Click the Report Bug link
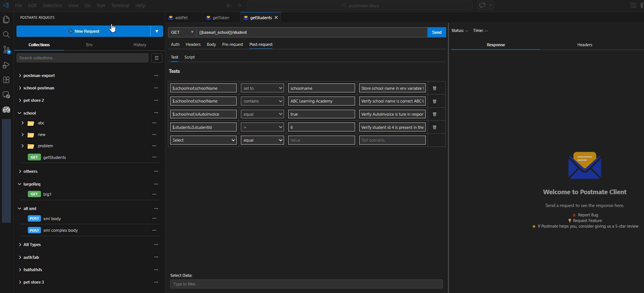644x293 pixels. click(x=588, y=215)
